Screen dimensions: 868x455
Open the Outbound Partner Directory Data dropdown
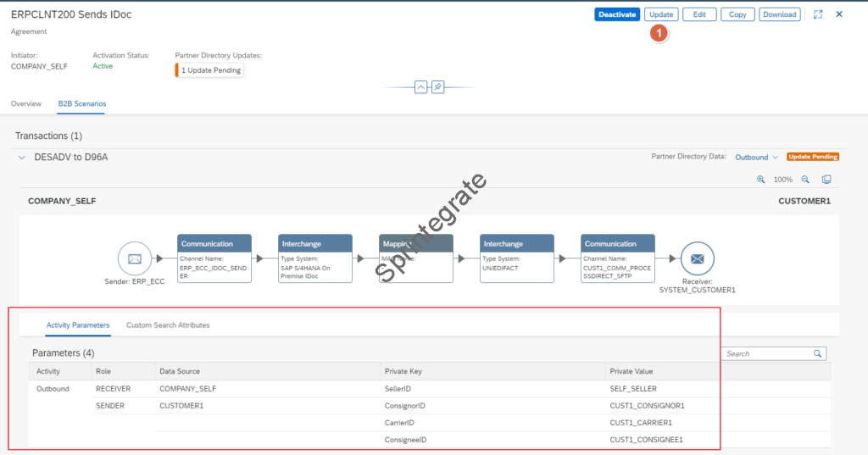tap(756, 157)
